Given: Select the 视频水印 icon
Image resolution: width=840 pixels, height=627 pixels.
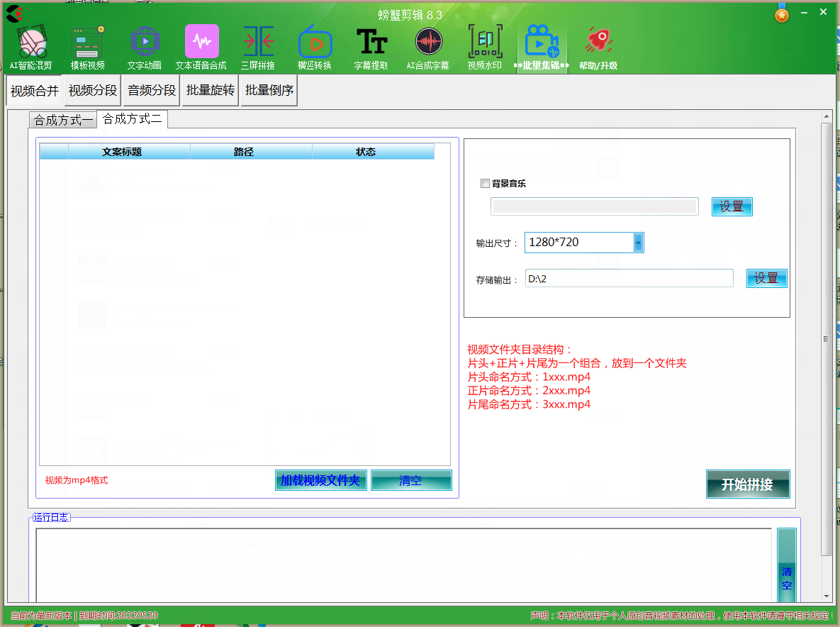Looking at the screenshot, I should point(485,45).
